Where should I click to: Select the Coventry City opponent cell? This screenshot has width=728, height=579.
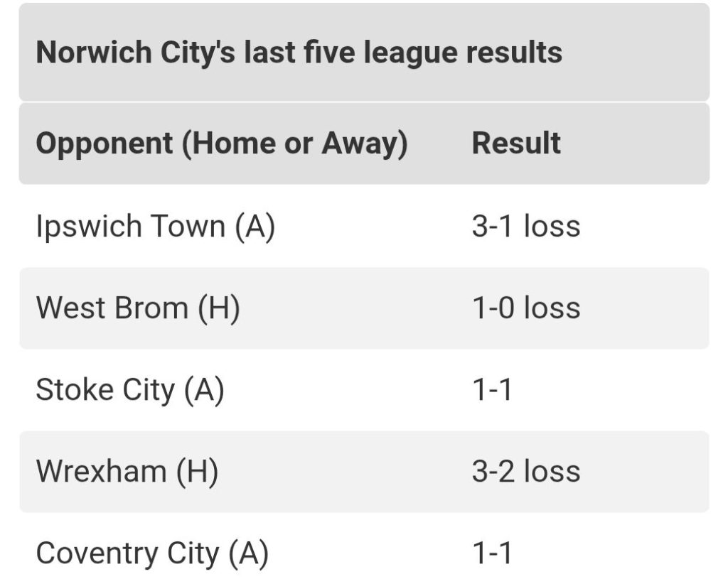152,553
